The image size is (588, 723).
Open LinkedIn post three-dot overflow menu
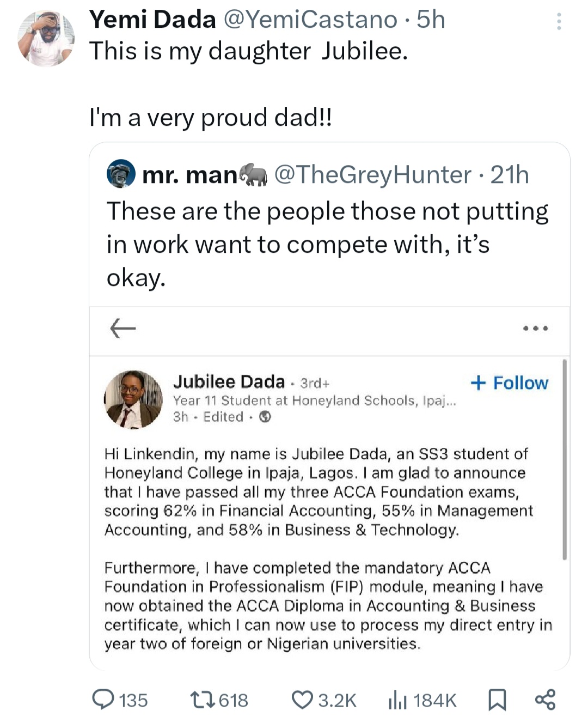tap(536, 329)
